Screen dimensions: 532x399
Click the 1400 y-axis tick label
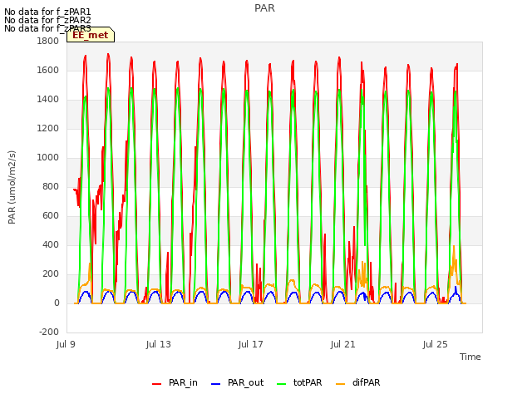click(48, 100)
